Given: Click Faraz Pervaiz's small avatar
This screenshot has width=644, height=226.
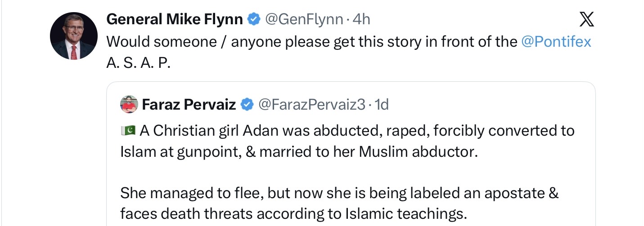Looking at the screenshot, I should pyautogui.click(x=129, y=105).
